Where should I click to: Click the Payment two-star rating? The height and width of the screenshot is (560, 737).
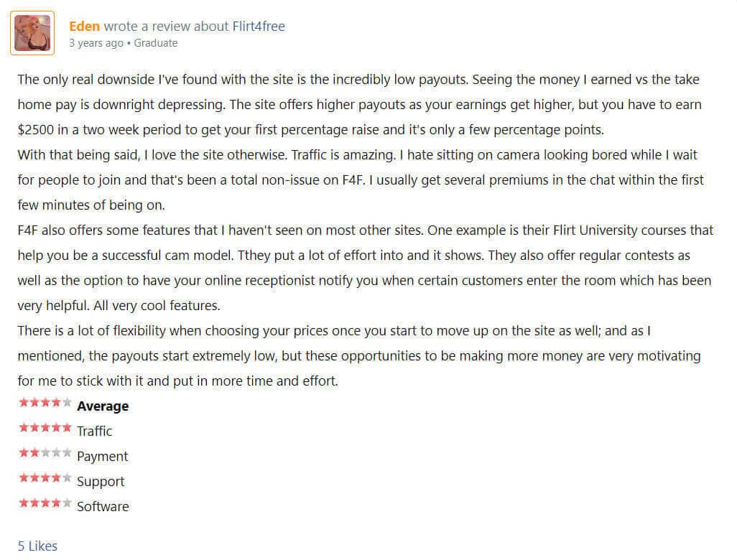(x=45, y=453)
